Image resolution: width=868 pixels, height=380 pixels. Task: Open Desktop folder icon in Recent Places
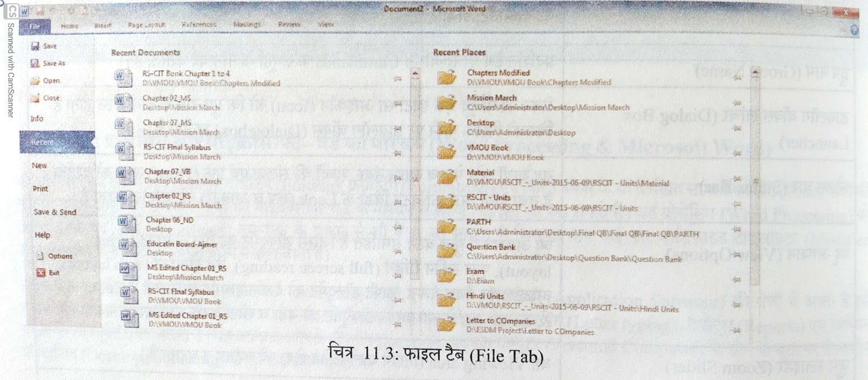pos(448,127)
